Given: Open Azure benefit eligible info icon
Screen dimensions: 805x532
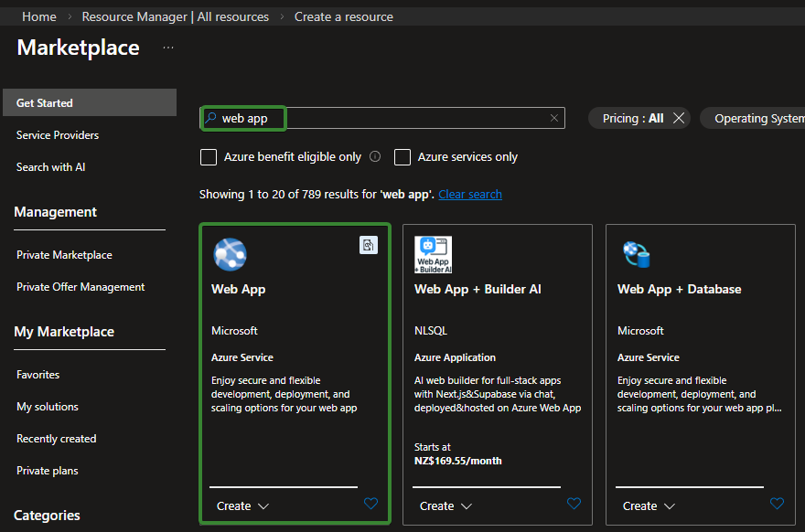Looking at the screenshot, I should pos(375,157).
